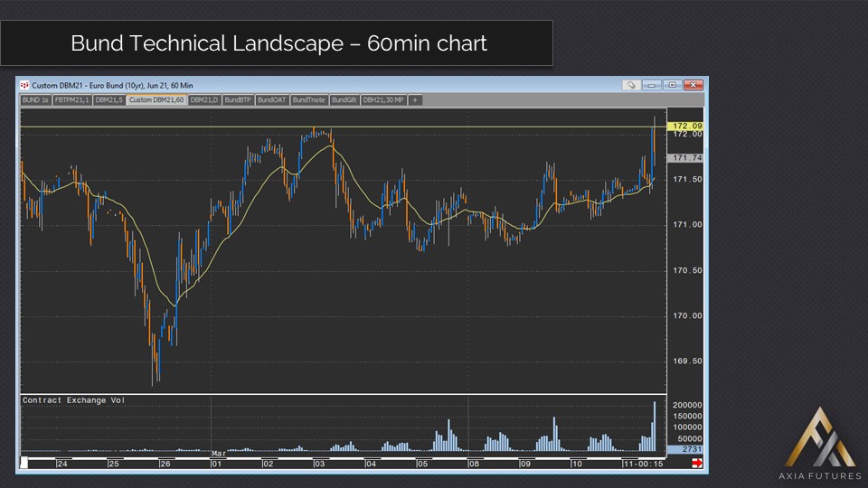Screen dimensions: 868x488
Task: Open the BundBTP spread tab
Action: (239, 100)
